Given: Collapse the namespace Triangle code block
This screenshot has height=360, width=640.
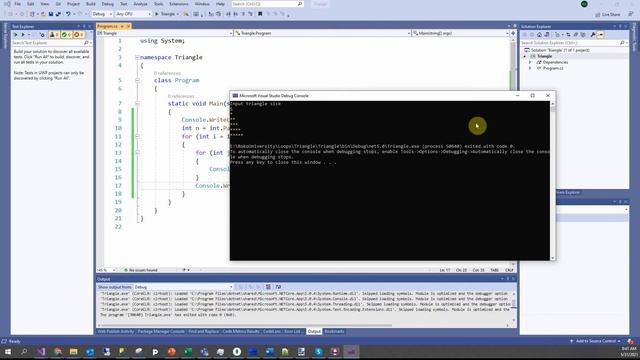Looking at the screenshot, I should pos(137,57).
